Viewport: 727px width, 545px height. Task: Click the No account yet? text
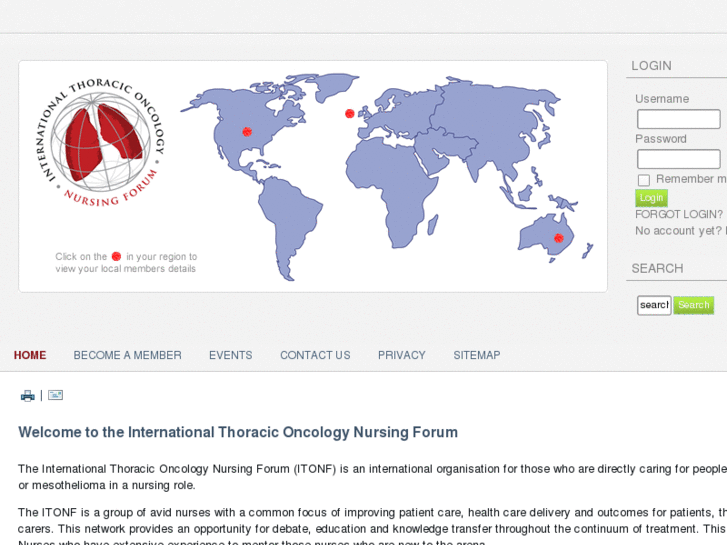click(678, 231)
